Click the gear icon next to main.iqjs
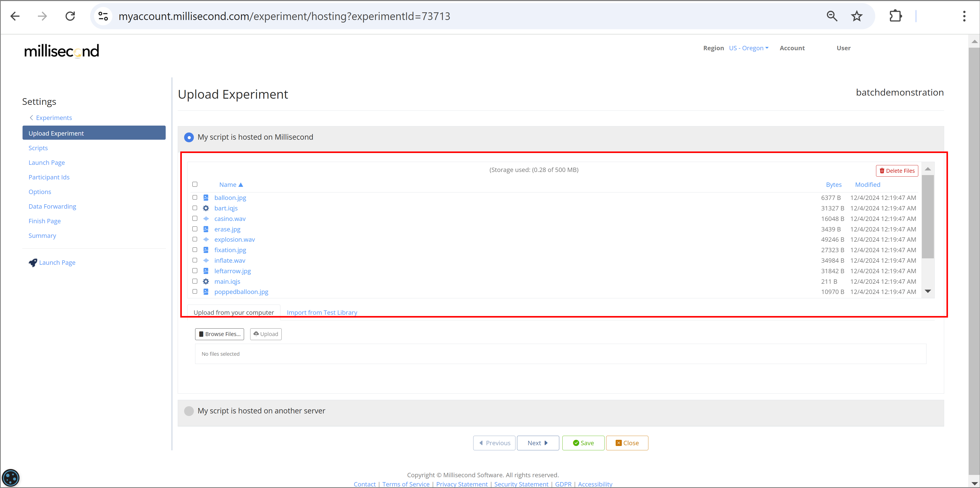The image size is (980, 488). coord(206,281)
